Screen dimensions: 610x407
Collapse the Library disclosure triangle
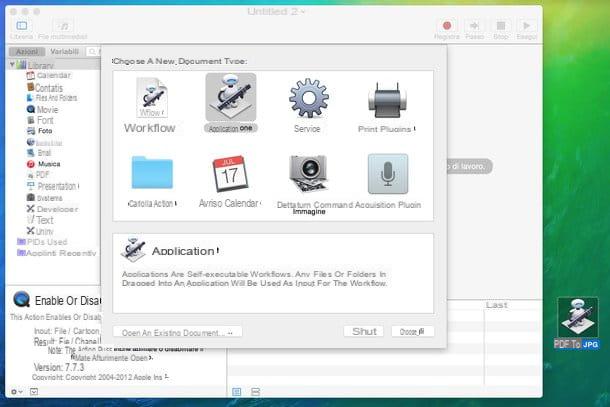click(x=12, y=65)
